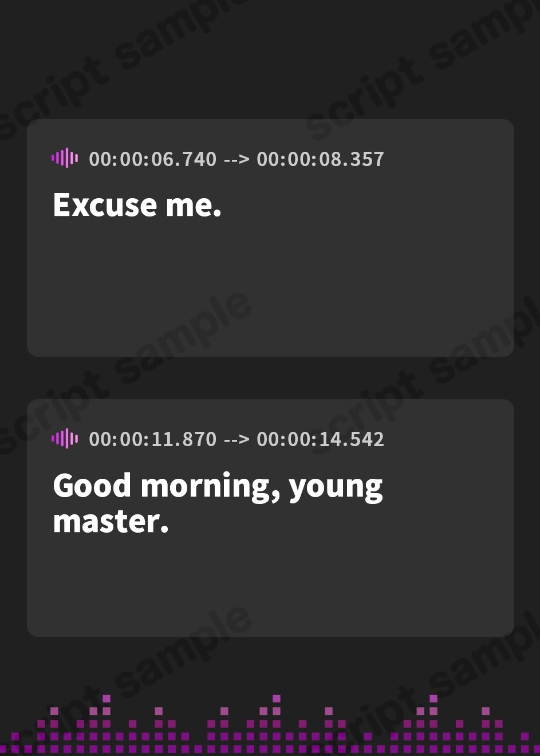Click the "Good morning, young" subtitle line
Image resolution: width=540 pixels, height=756 pixels.
(x=218, y=486)
